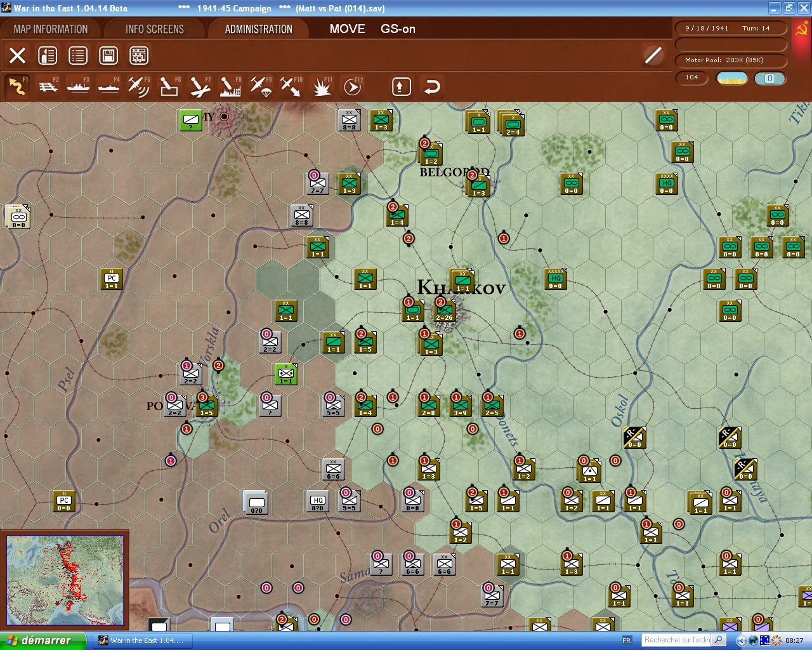Select the F6 bomb unit mode
The width and height of the screenshot is (812, 650).
(x=169, y=86)
